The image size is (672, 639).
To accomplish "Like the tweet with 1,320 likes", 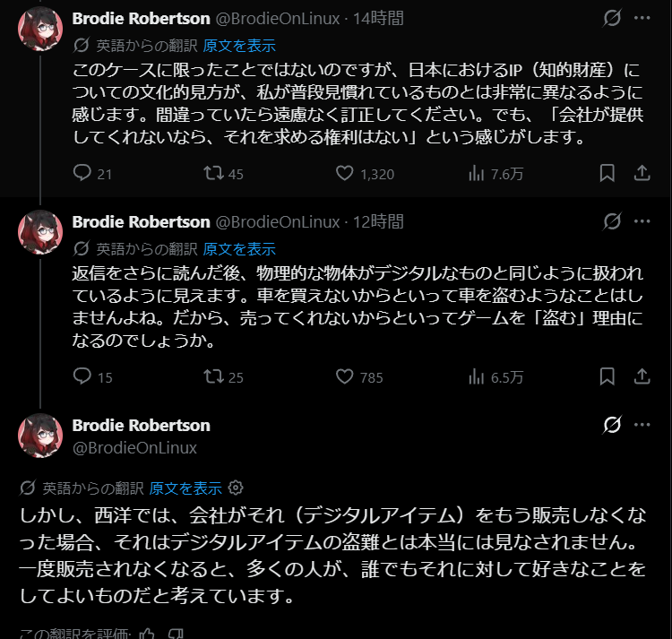I will (x=345, y=173).
